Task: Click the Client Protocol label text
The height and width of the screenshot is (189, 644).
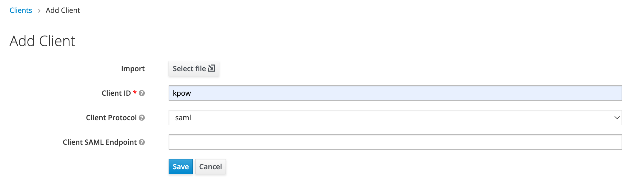Action: [111, 118]
